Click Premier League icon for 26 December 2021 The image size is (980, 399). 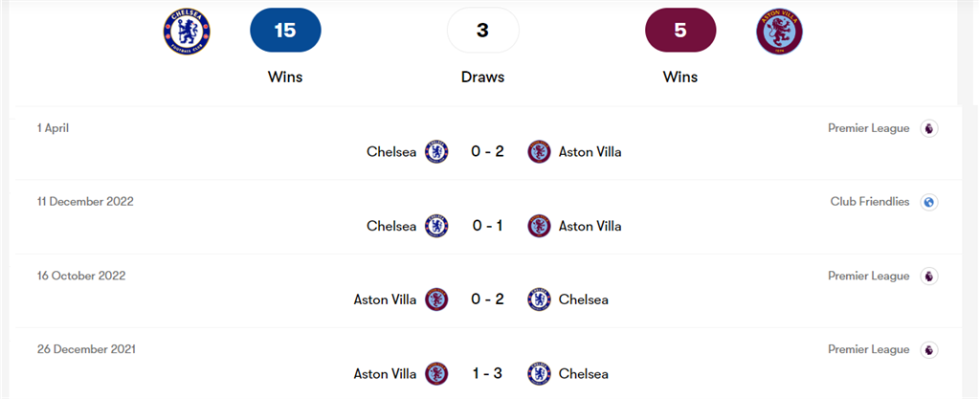928,349
